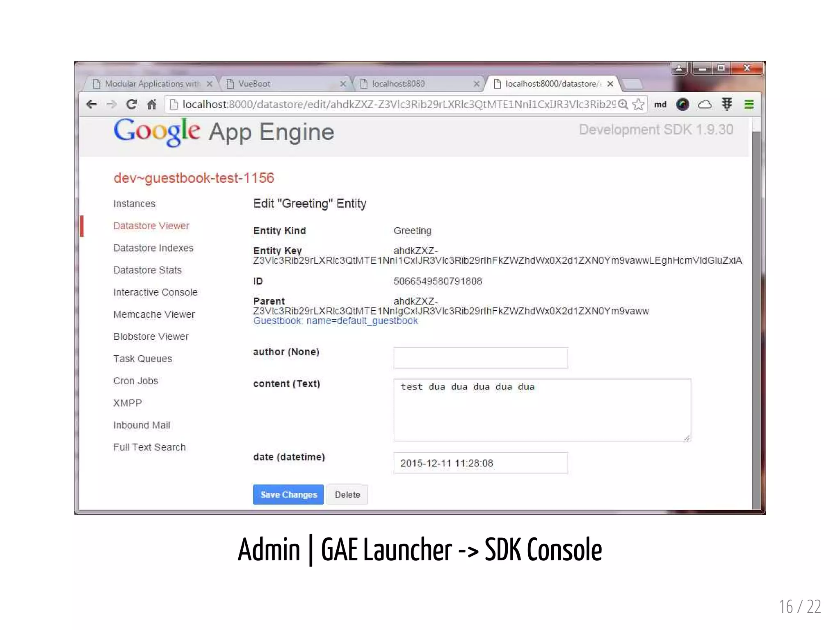Open Task Queues page
The width and height of the screenshot is (840, 630).
[x=142, y=359]
